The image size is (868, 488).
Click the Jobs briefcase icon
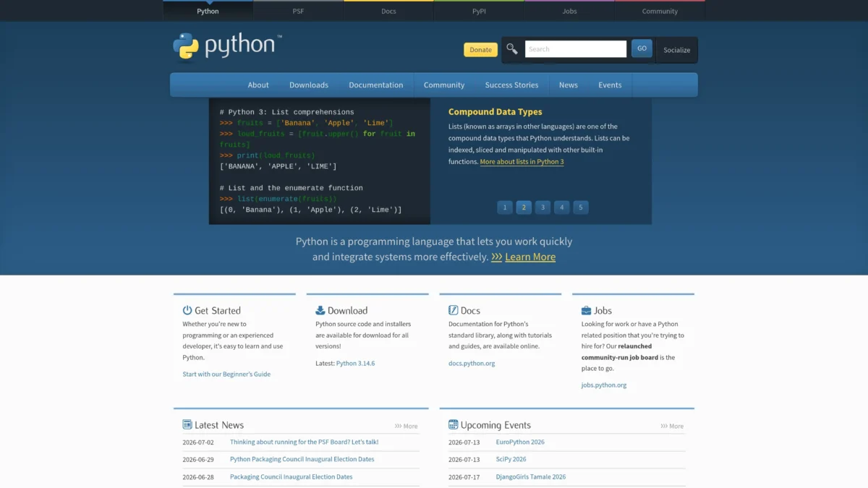tap(586, 310)
